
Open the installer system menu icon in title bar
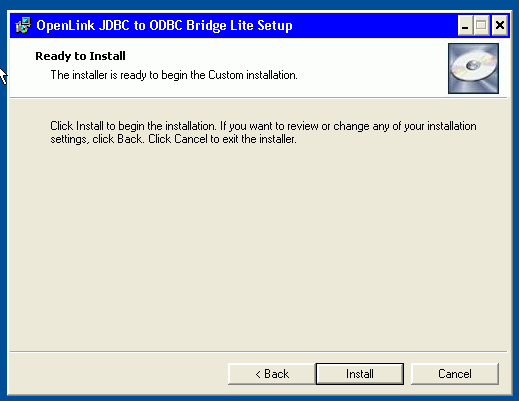(x=23, y=25)
